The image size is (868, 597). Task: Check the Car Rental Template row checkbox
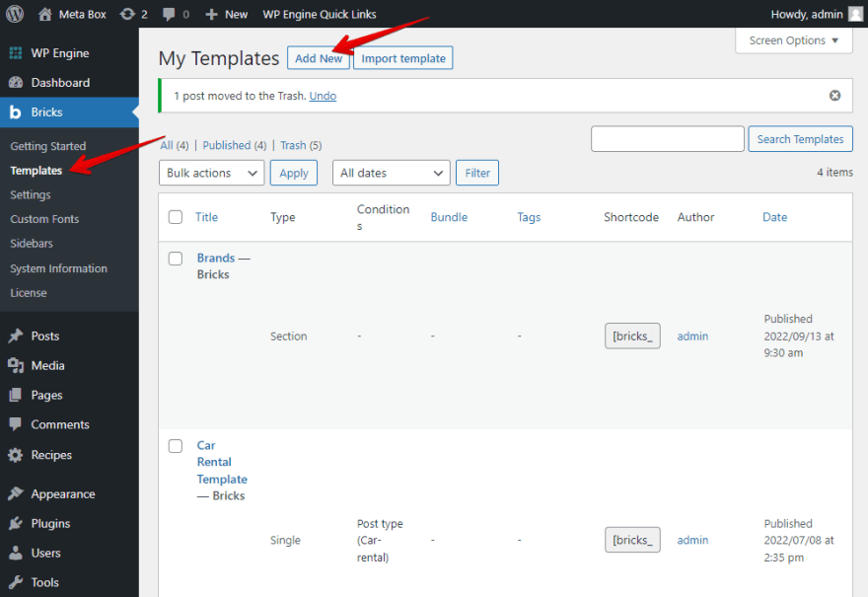(176, 446)
